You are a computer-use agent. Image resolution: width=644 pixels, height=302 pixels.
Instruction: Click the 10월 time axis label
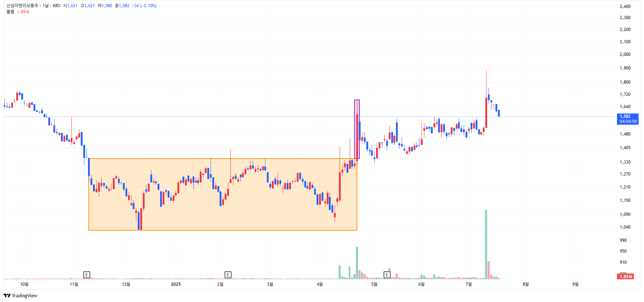(24, 284)
